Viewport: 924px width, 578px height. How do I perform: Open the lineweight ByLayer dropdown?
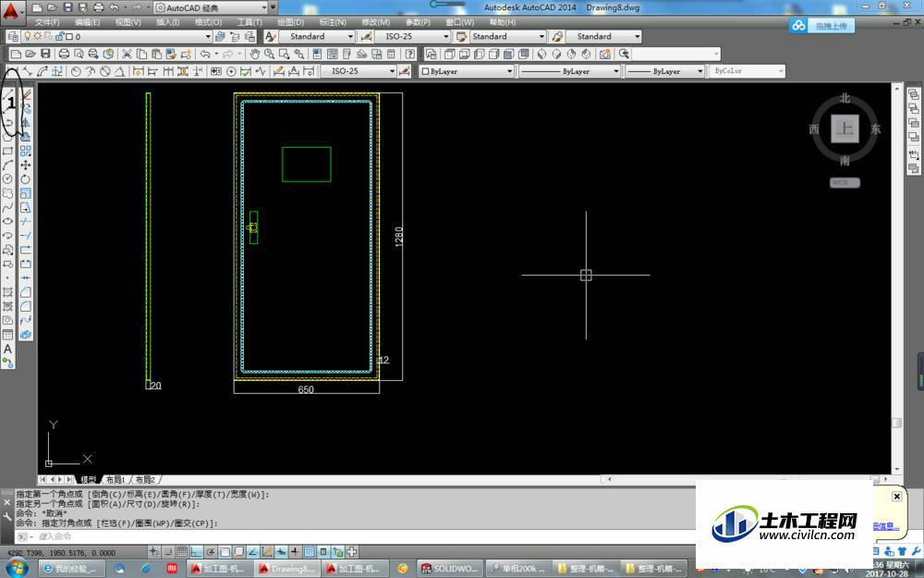[700, 71]
